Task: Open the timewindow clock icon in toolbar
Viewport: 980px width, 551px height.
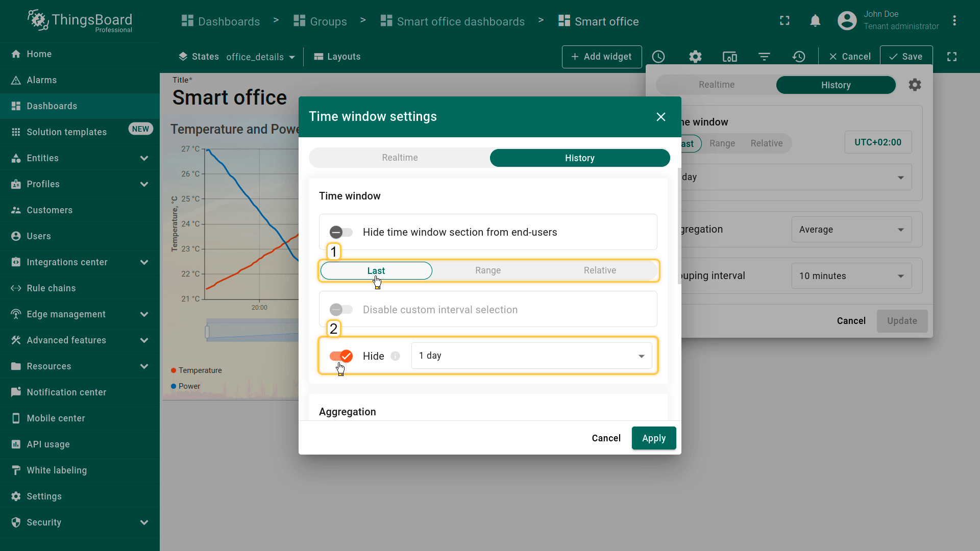Action: point(658,57)
